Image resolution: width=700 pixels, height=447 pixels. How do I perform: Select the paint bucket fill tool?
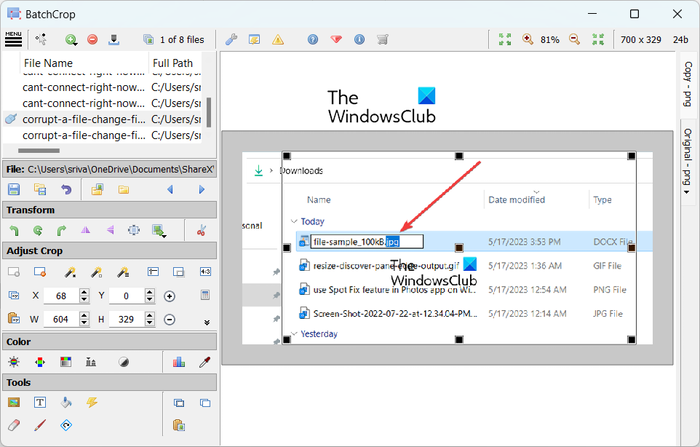click(66, 402)
